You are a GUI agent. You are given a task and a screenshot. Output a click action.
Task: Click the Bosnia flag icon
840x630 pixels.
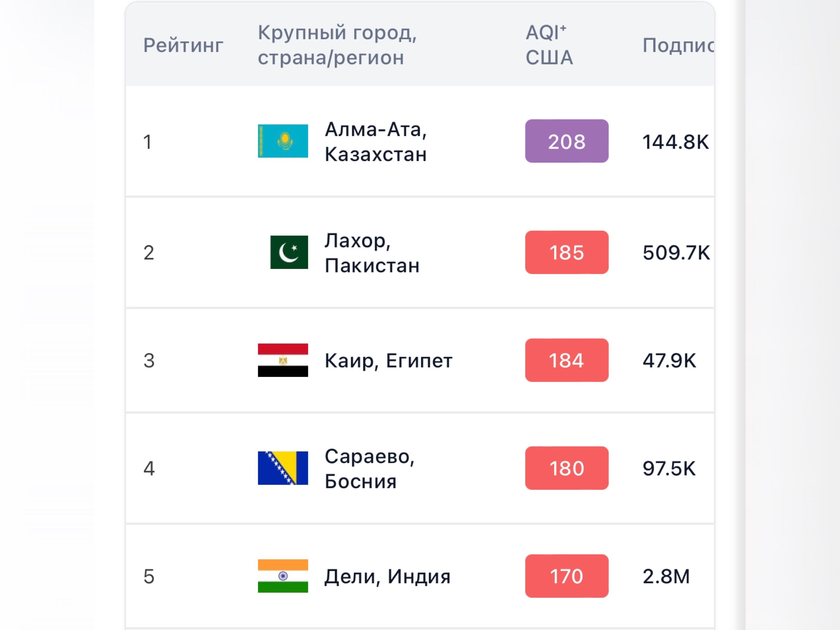point(283,468)
